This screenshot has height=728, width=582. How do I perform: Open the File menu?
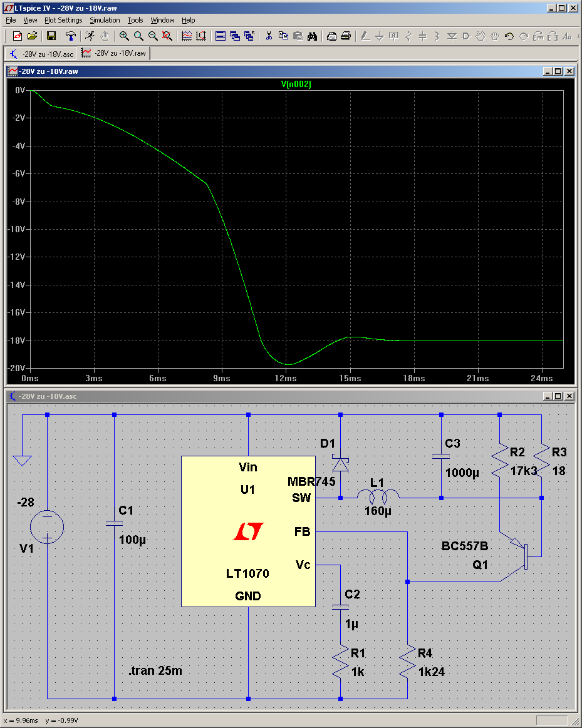coord(11,20)
